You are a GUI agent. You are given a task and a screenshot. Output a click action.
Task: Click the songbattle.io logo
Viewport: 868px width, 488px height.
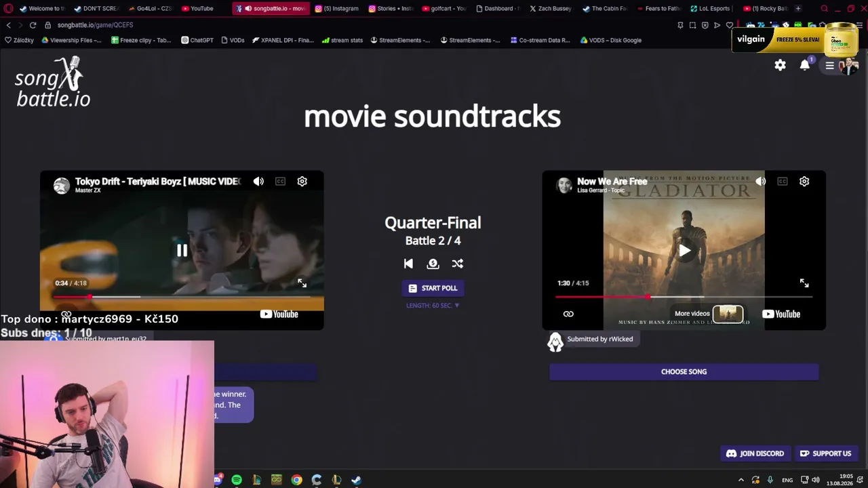(x=53, y=82)
